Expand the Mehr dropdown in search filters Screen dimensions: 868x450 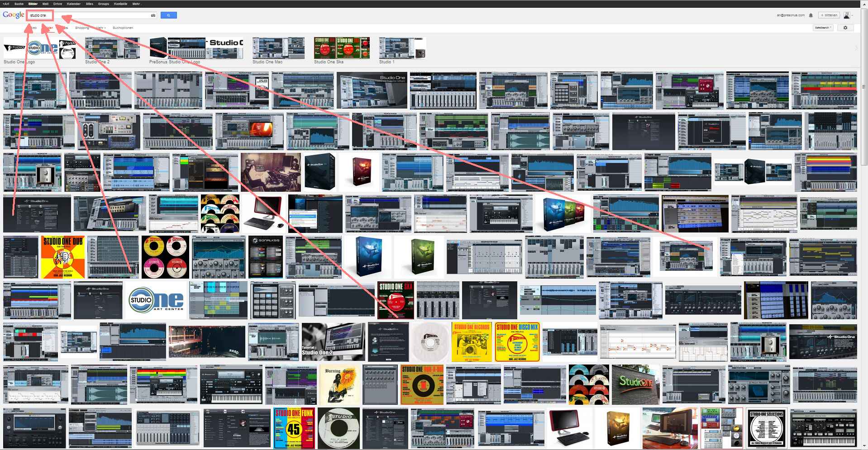tap(100, 28)
